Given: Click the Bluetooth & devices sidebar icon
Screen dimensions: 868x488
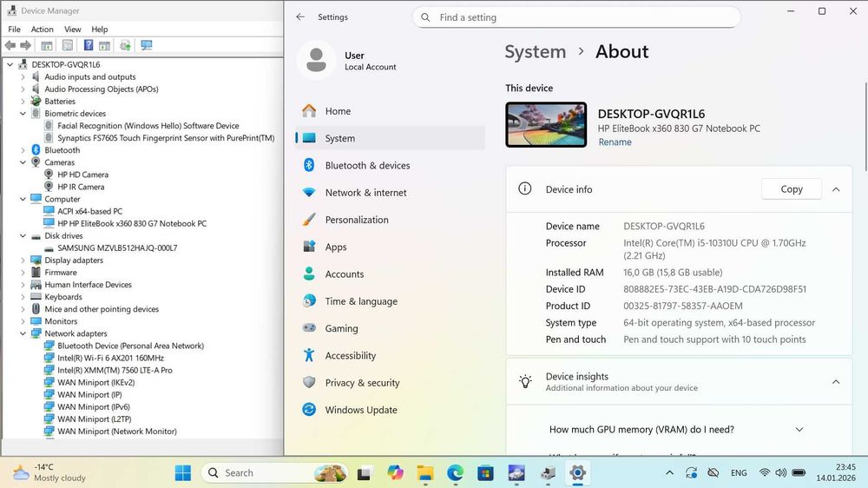Looking at the screenshot, I should click(x=309, y=165).
